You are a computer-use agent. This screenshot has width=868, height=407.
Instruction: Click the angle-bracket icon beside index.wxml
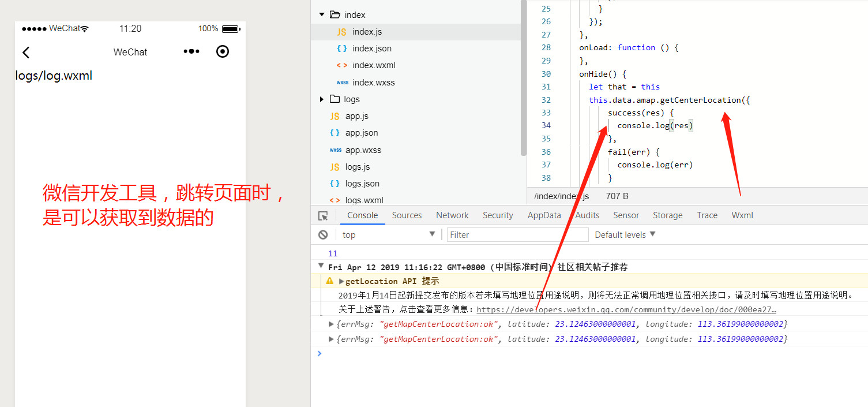click(341, 65)
